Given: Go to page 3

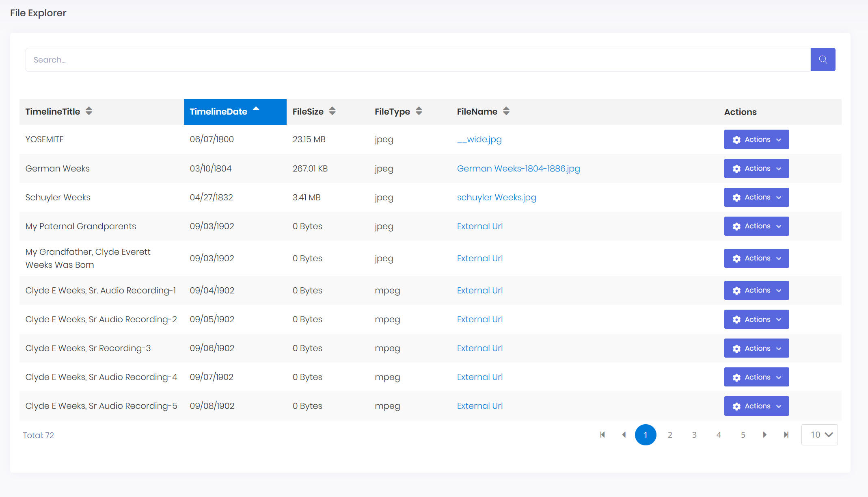Looking at the screenshot, I should coord(694,435).
